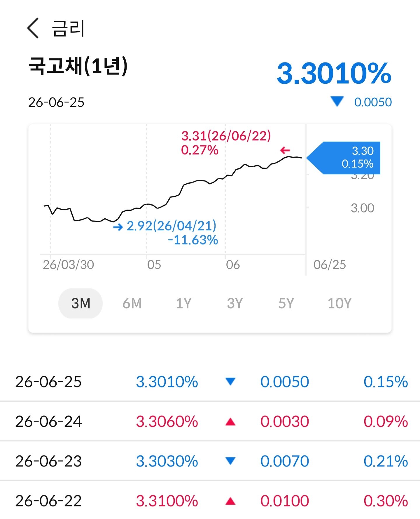
Task: Tap the up triangle in 26-06-24 row
Action: pyautogui.click(x=230, y=422)
